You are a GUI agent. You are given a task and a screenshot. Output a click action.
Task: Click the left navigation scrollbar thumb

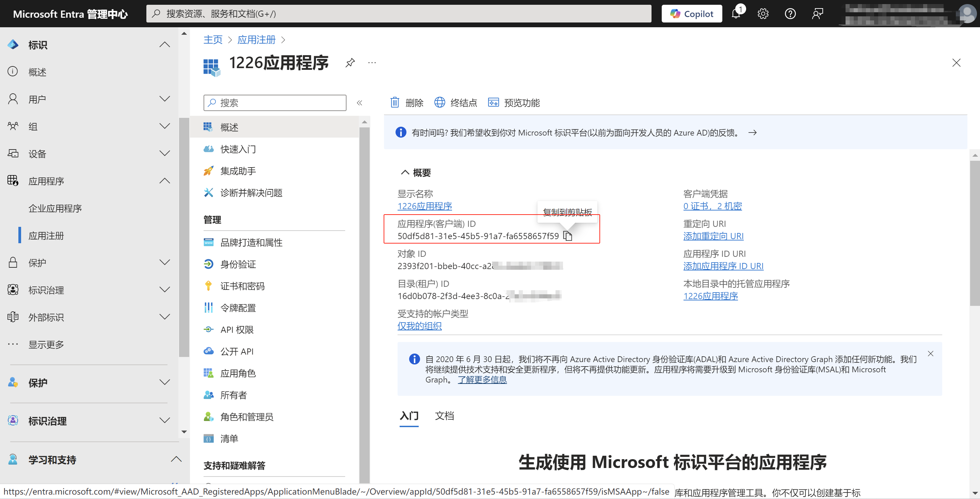pos(184,237)
